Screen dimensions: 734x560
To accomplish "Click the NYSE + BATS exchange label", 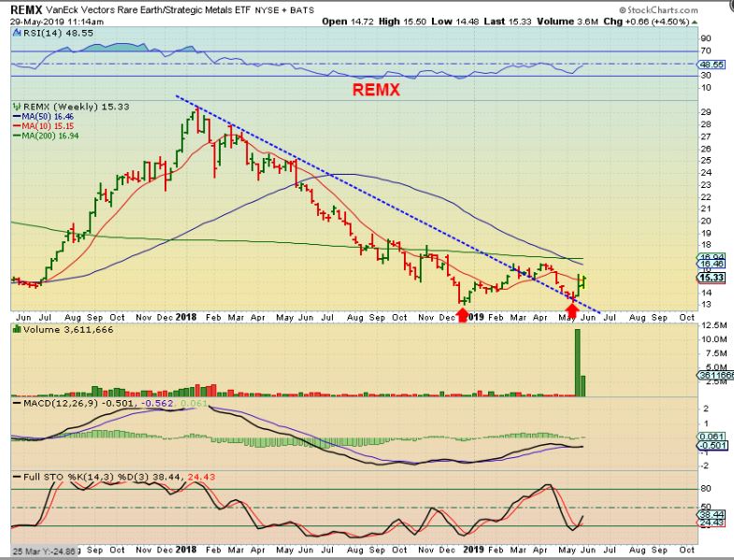I will 284,10.
